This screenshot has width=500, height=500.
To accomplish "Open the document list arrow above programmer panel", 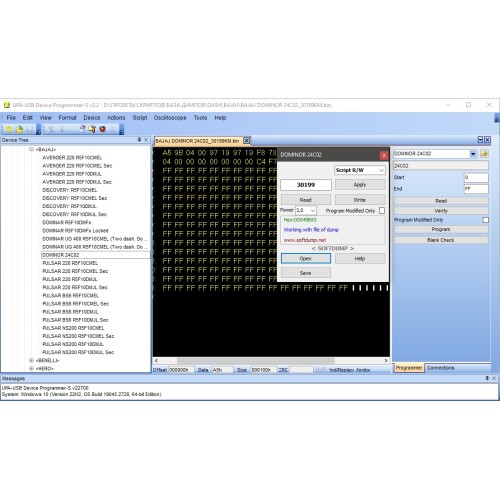I will click(x=480, y=140).
